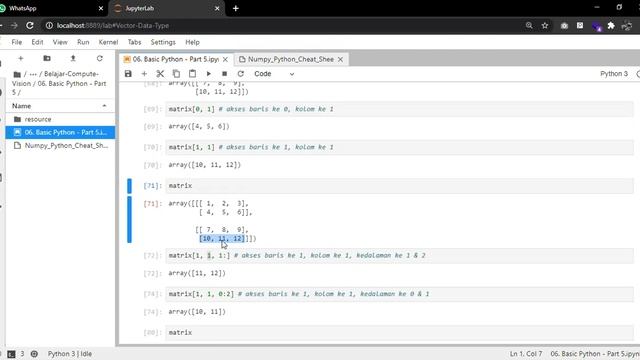The image size is (640, 360).
Task: Upload files using the upload arrow icon
Action: point(73,58)
